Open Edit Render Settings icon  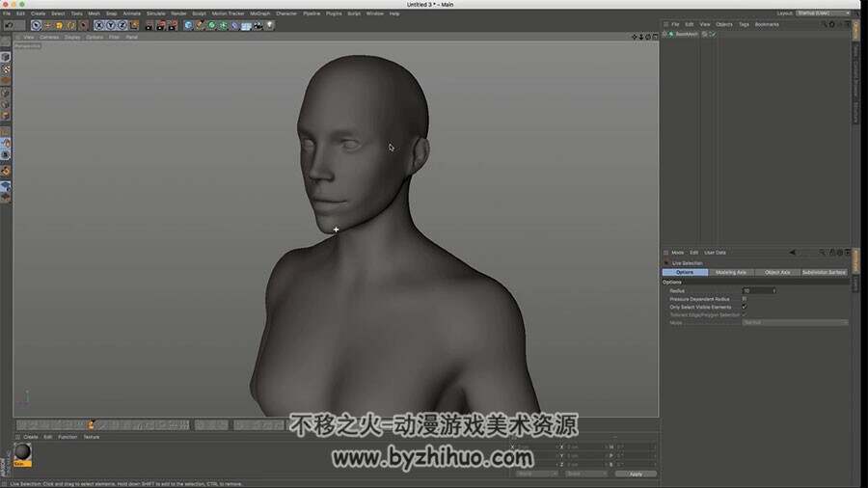(173, 25)
